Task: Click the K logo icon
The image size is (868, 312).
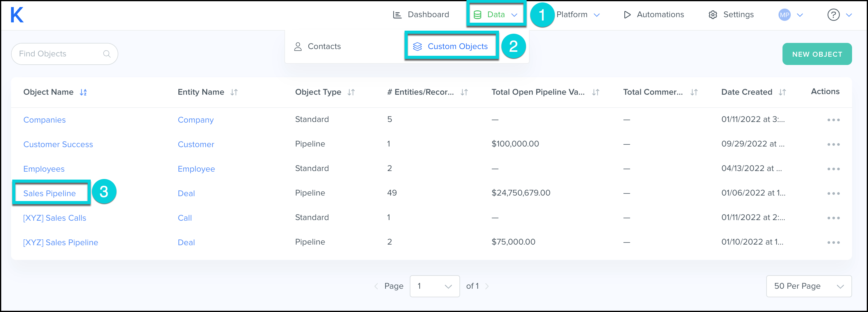Action: [17, 15]
